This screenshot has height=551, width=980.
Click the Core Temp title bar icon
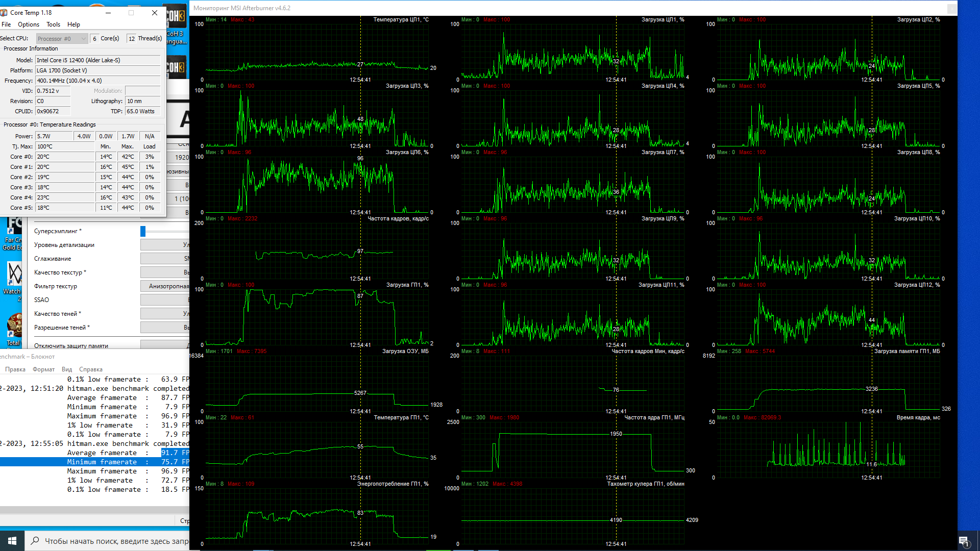[4, 13]
